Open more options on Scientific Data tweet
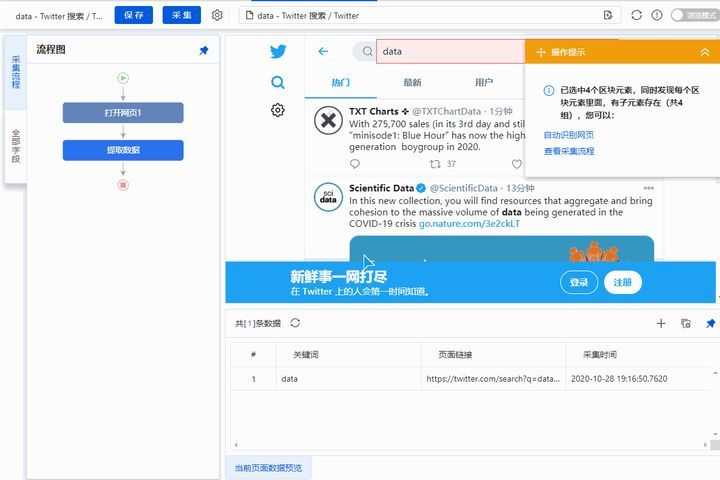This screenshot has height=480, width=720. [648, 188]
